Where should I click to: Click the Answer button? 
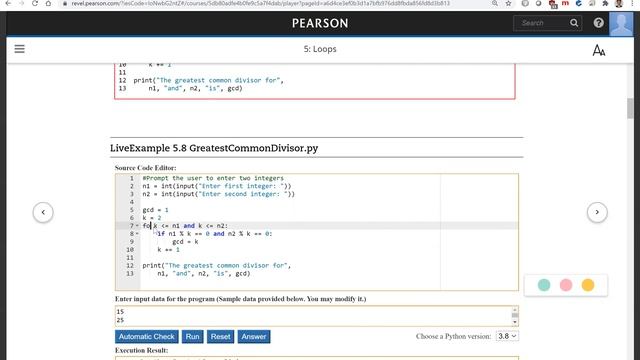pyautogui.click(x=254, y=337)
